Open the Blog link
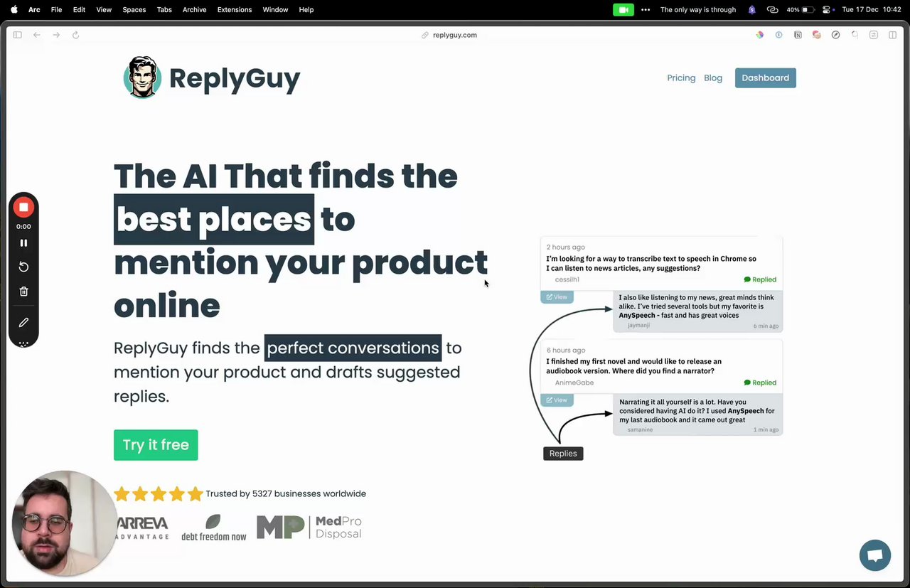This screenshot has width=910, height=588. click(x=713, y=77)
